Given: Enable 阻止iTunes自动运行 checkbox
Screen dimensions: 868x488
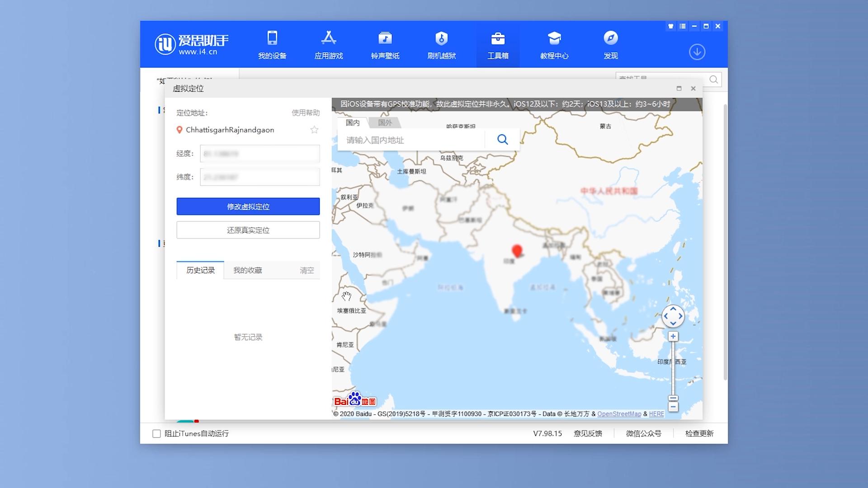Looking at the screenshot, I should tap(156, 433).
